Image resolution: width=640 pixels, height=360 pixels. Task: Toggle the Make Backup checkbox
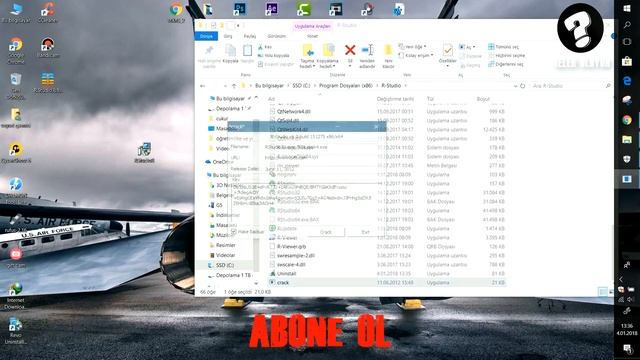[233, 231]
